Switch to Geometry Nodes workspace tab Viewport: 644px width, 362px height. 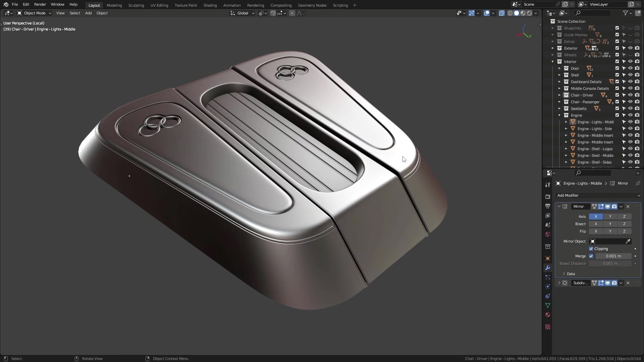[x=312, y=5]
